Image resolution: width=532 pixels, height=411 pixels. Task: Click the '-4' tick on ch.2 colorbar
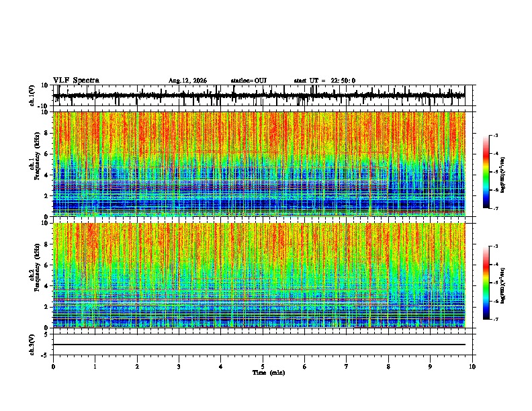pyautogui.click(x=496, y=265)
